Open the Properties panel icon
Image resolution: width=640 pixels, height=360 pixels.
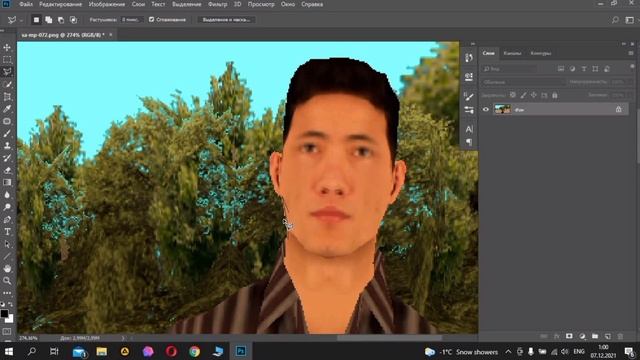click(469, 77)
